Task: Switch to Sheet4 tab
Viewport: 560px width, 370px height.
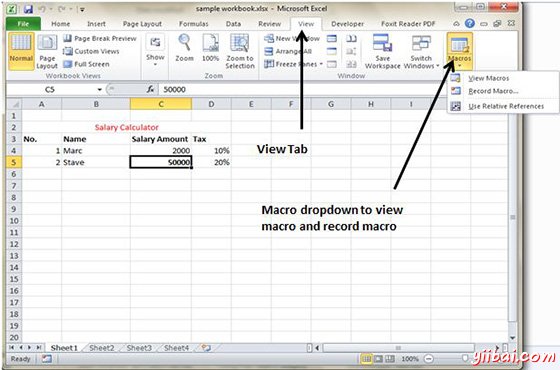Action: coord(176,348)
